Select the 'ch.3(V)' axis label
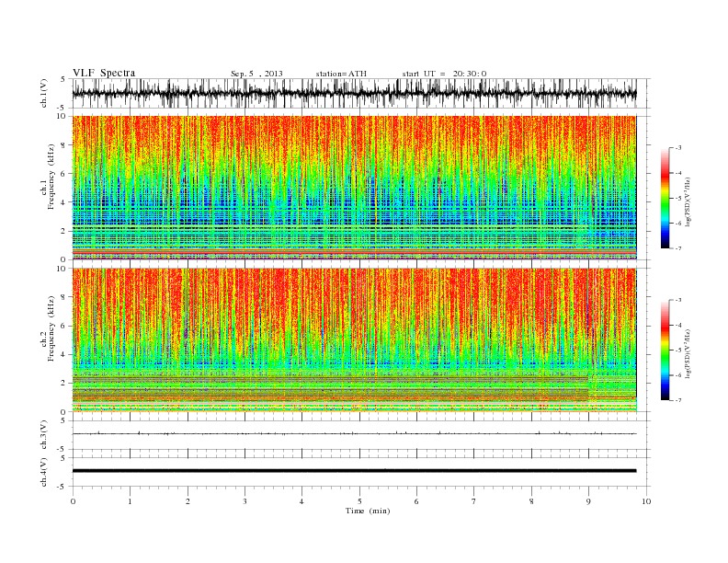This screenshot has width=728, height=563. (x=44, y=435)
